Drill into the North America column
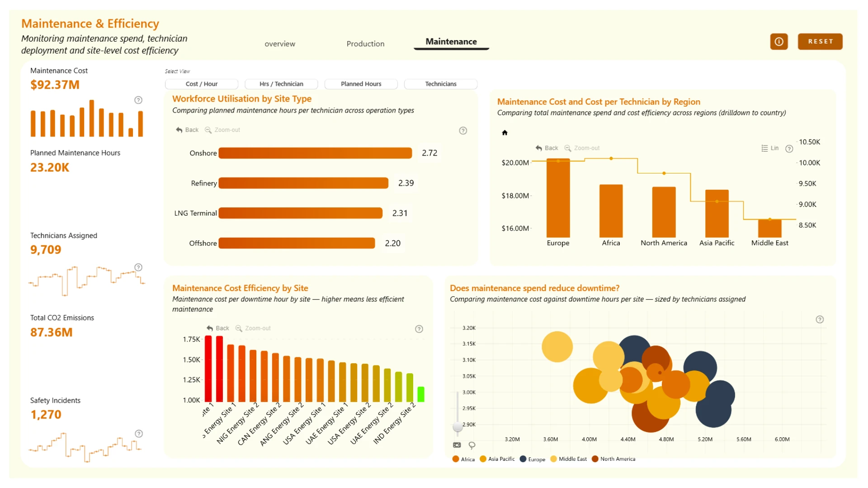Image resolution: width=868 pixels, height=488 pixels. click(x=664, y=212)
